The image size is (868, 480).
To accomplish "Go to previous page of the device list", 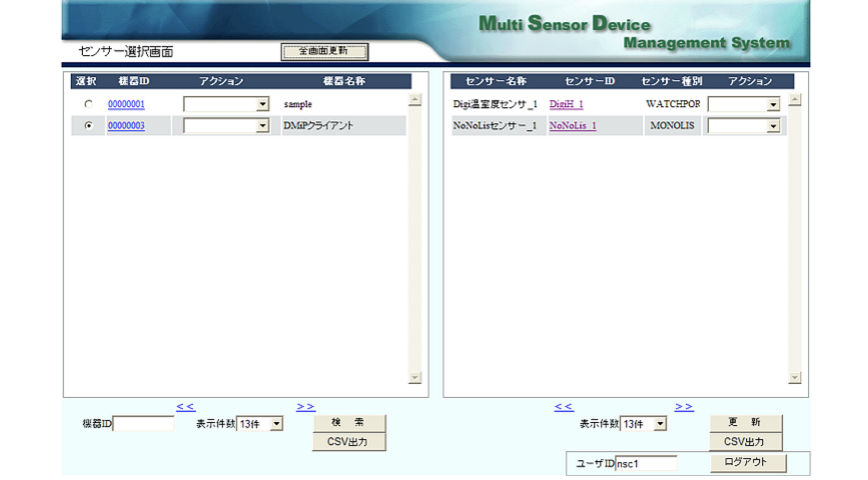I will pos(186,407).
